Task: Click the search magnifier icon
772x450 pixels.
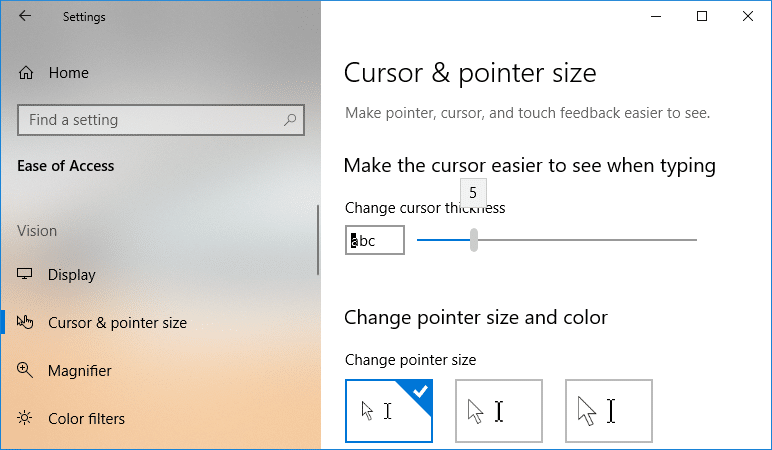Action: tap(291, 120)
